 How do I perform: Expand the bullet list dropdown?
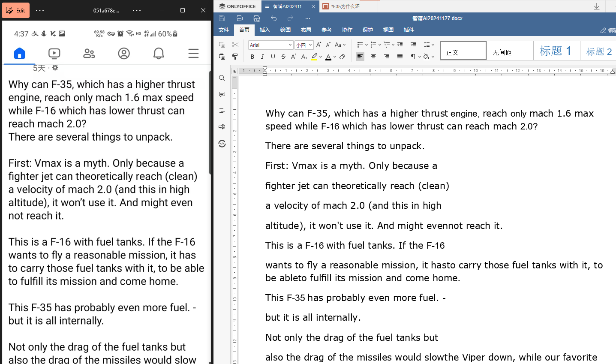(366, 45)
